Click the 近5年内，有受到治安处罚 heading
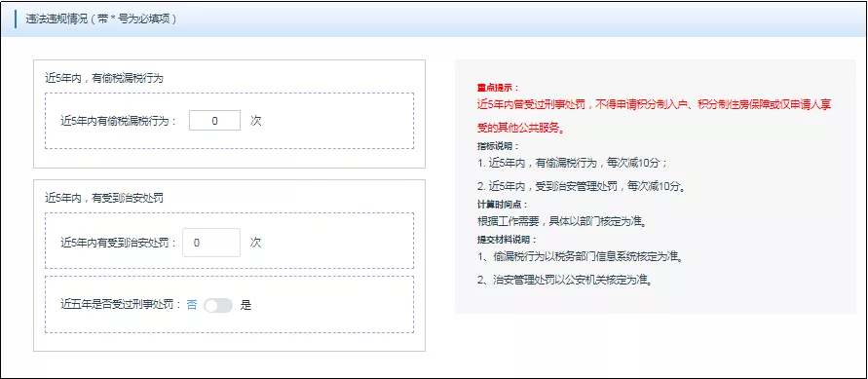Viewport: 868px width, 379px height. [104, 198]
